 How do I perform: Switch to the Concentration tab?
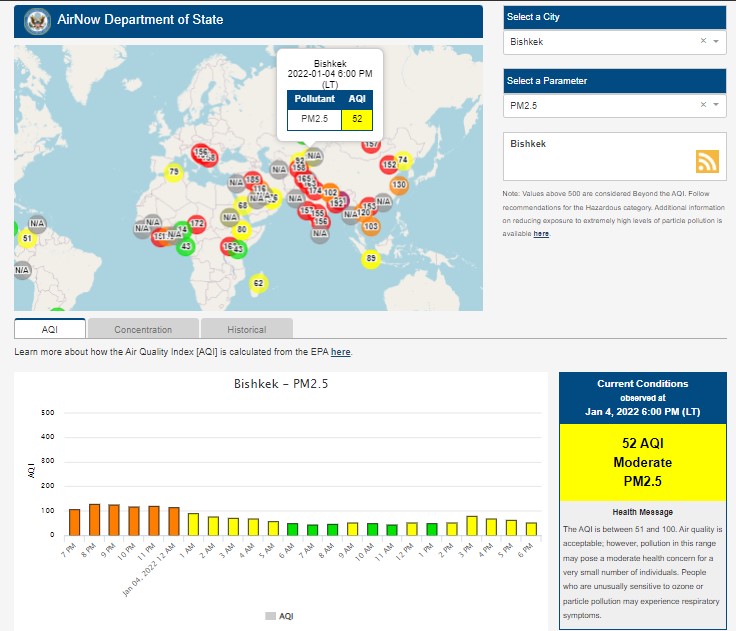tap(143, 329)
